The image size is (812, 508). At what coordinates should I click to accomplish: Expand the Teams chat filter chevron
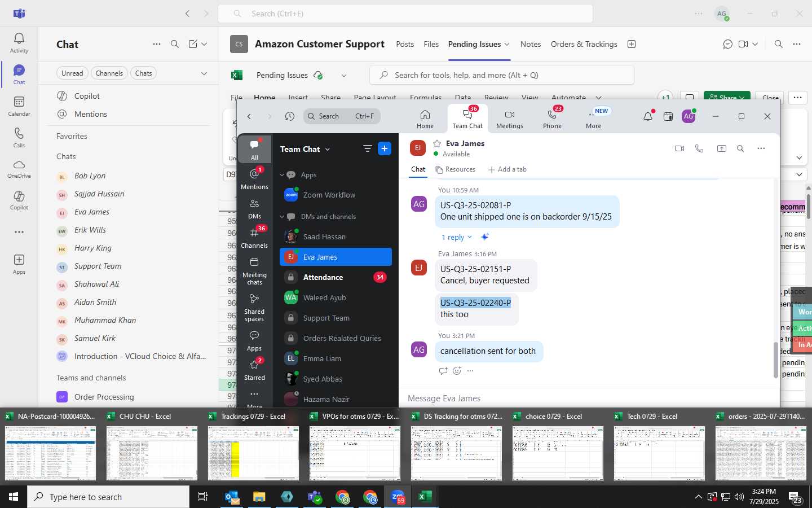coord(204,73)
